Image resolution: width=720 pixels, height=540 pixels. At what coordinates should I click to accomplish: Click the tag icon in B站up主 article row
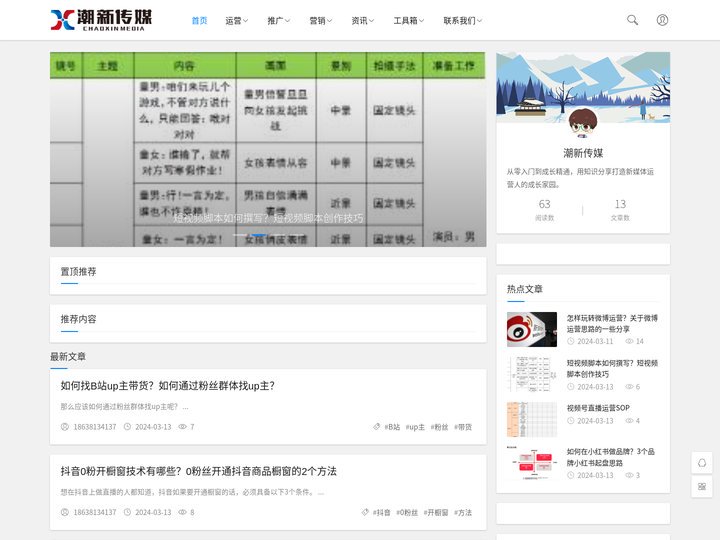(x=377, y=427)
